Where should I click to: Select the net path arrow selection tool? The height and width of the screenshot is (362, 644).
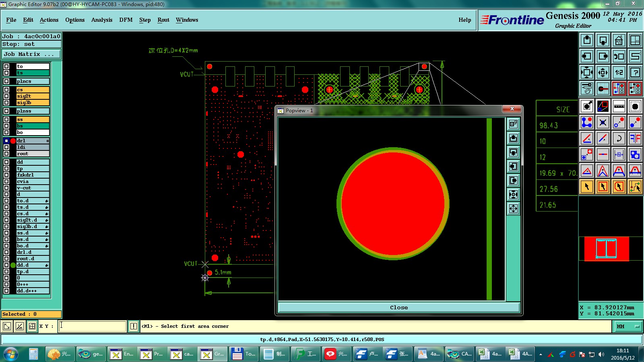coord(635,187)
